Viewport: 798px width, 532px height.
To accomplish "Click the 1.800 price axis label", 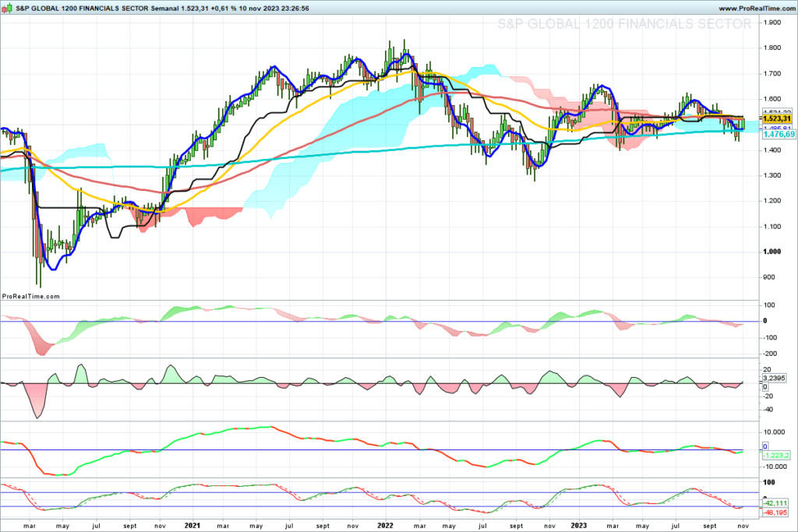I will pos(772,48).
